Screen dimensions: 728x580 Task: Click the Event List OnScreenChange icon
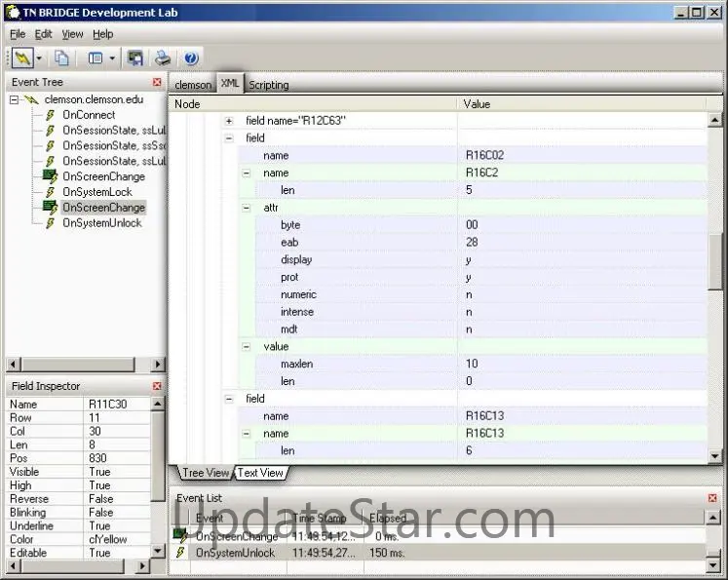(180, 535)
